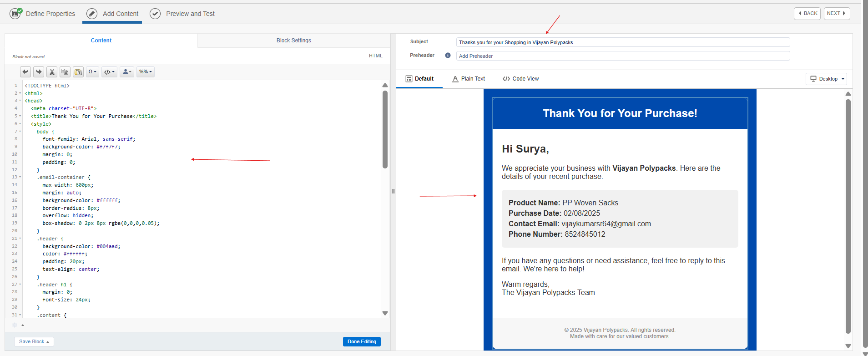The height and width of the screenshot is (356, 868).
Task: Click the gear icon below code editor
Action: pyautogui.click(x=15, y=325)
